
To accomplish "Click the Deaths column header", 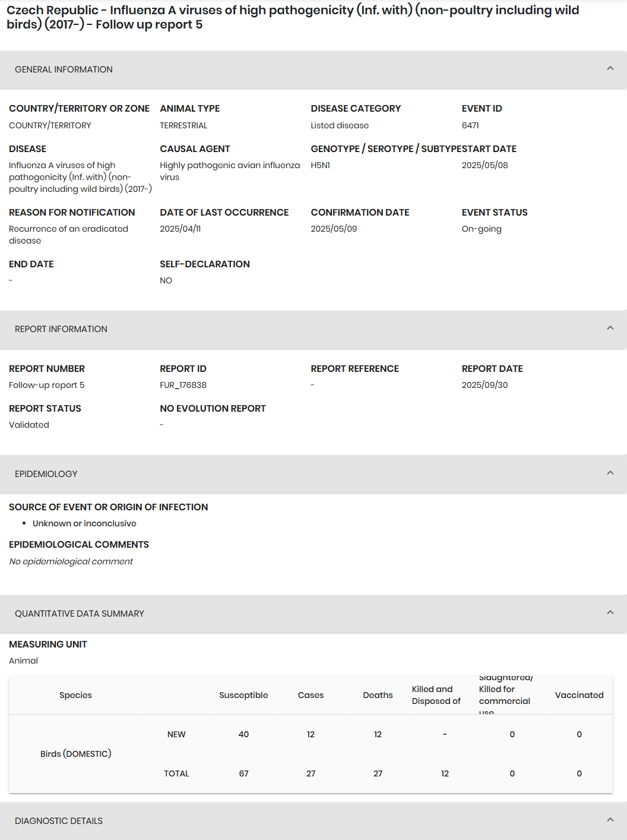I will (x=378, y=695).
